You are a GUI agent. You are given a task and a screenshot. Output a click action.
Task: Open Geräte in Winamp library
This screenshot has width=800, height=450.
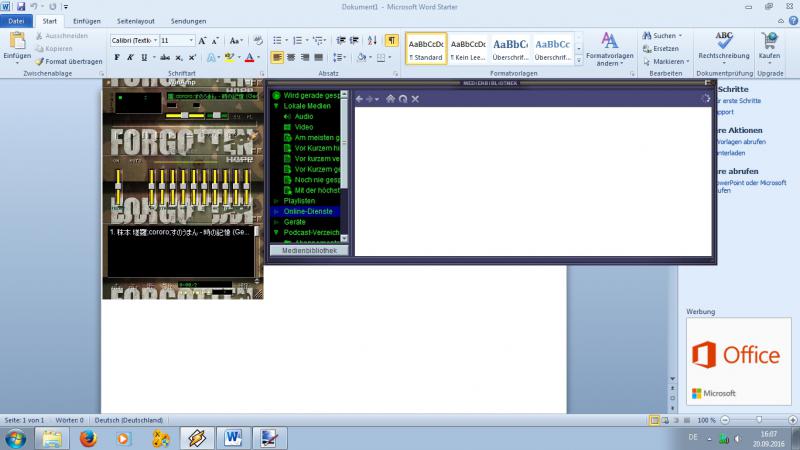coord(294,222)
